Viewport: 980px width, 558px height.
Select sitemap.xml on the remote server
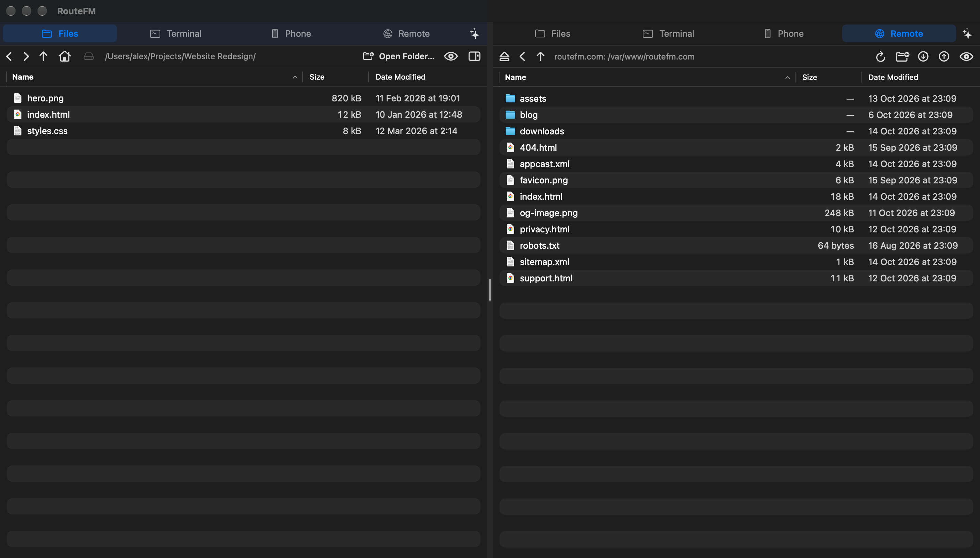736,262
